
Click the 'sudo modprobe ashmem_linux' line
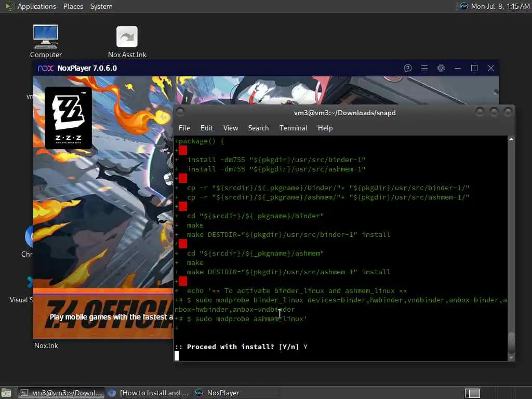(x=241, y=319)
